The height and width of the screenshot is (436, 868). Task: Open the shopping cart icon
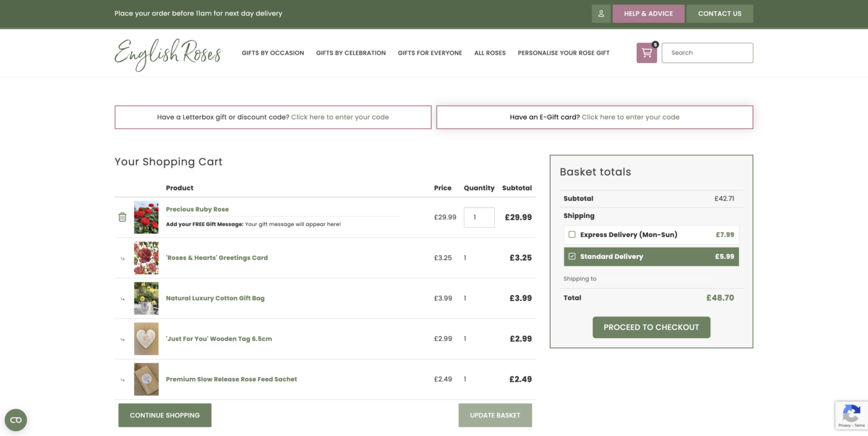pyautogui.click(x=646, y=53)
